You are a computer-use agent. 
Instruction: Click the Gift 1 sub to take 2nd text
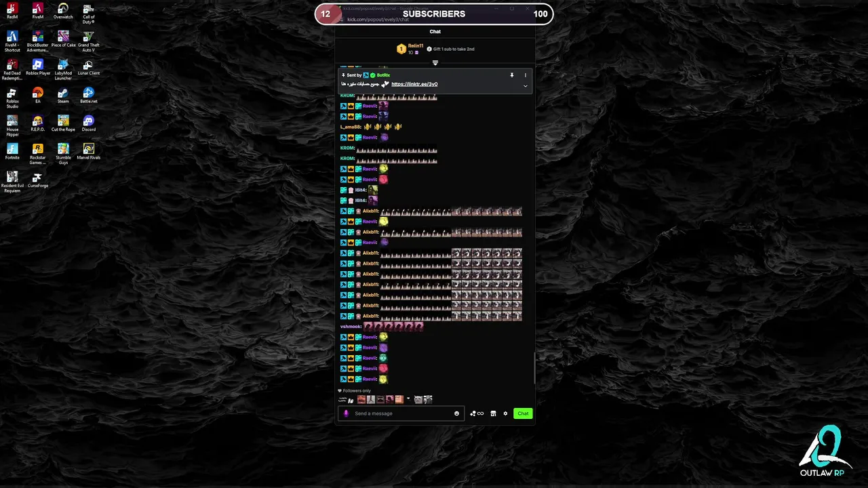454,49
